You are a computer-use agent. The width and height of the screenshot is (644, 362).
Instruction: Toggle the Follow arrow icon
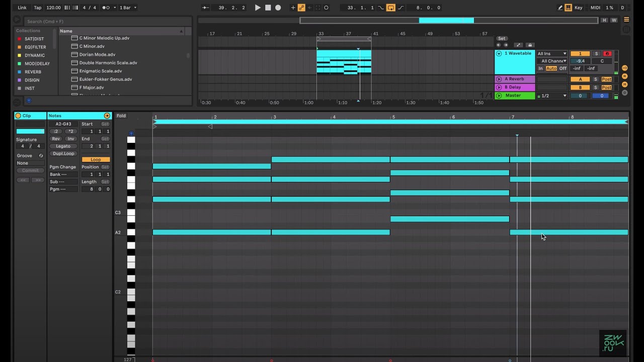pyautogui.click(x=205, y=8)
